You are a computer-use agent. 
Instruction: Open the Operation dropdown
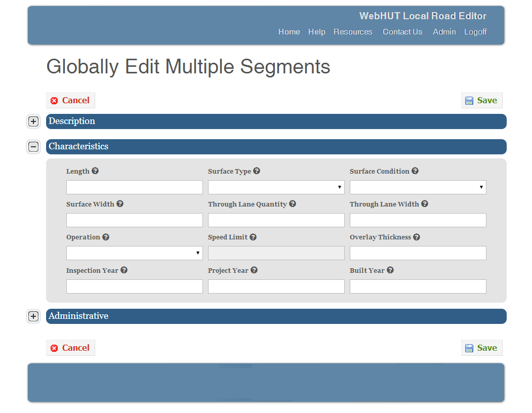[134, 253]
